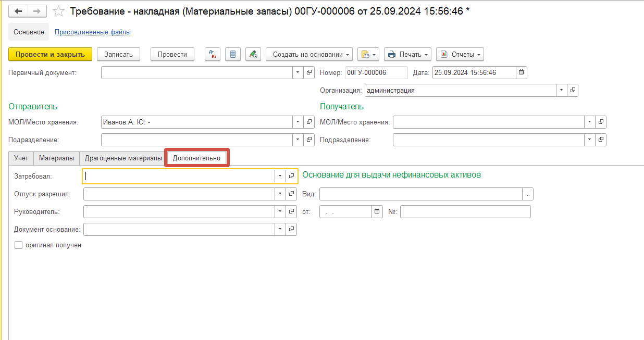
Task: Add document to favorites with star icon
Action: [59, 11]
